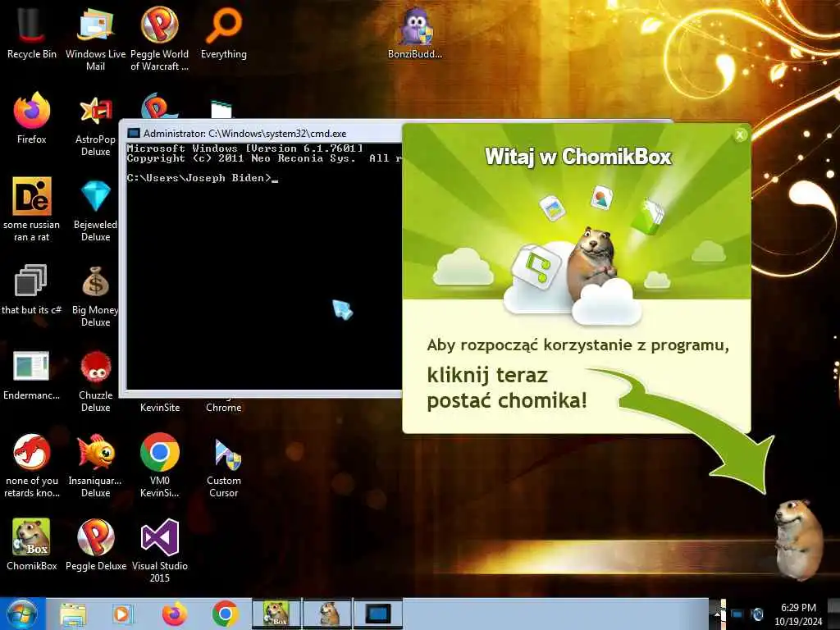Close the Witaj w ChomikBox popup
Image resolution: width=840 pixels, height=630 pixels.
(x=740, y=135)
